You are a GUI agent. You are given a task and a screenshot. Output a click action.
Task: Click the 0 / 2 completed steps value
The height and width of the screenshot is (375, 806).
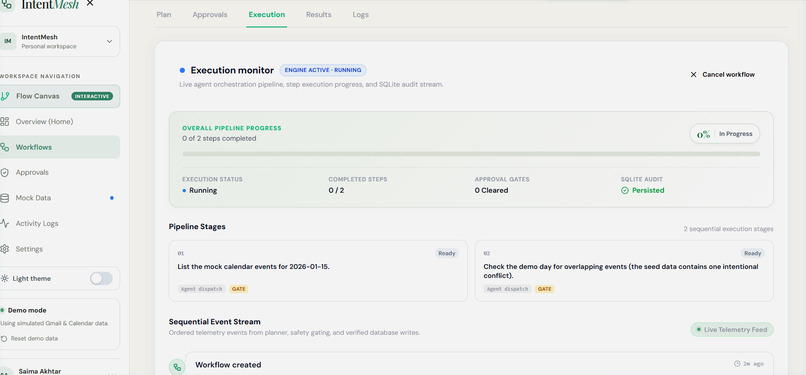[336, 190]
